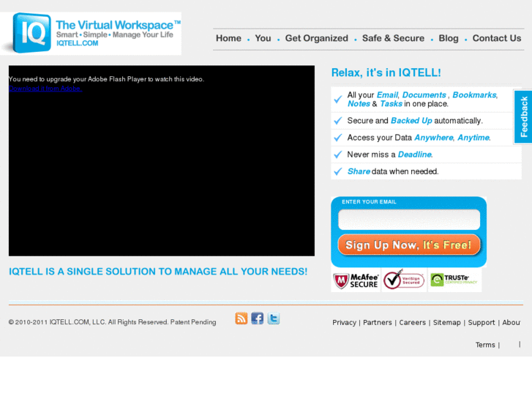The height and width of the screenshot is (399, 532).
Task: Open the Sitemap footer link
Action: tap(447, 323)
